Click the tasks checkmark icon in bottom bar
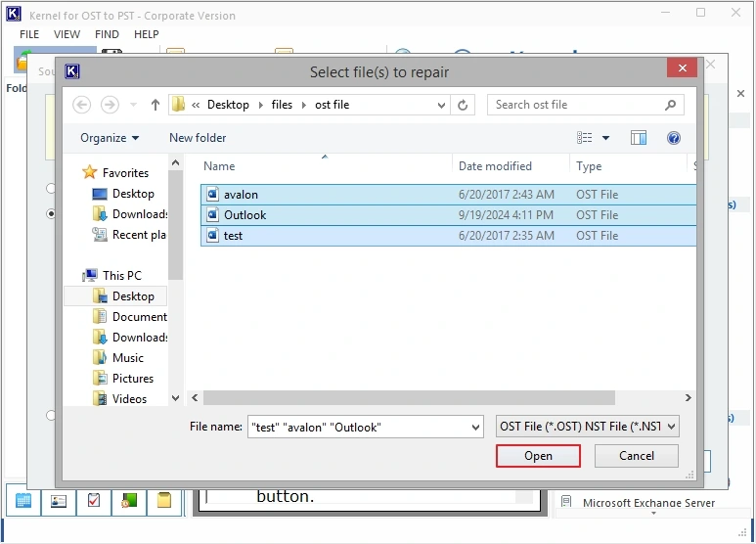The image size is (756, 544). 94,501
